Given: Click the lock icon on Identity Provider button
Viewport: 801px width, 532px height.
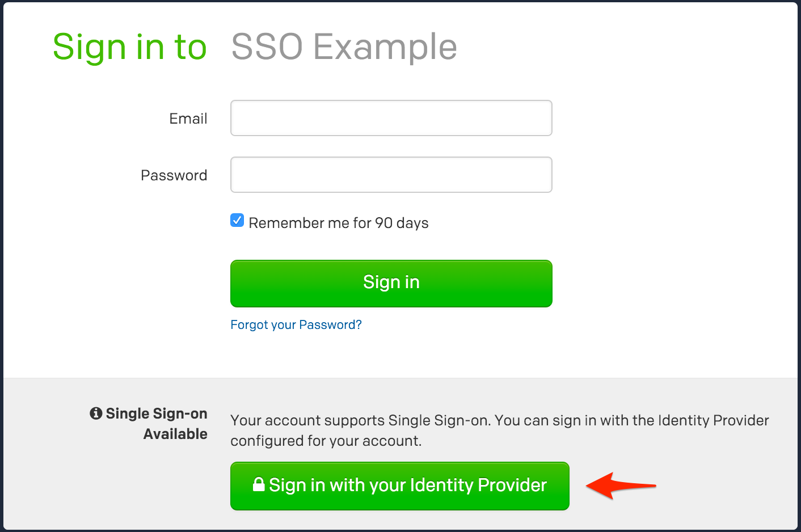Looking at the screenshot, I should [x=259, y=484].
